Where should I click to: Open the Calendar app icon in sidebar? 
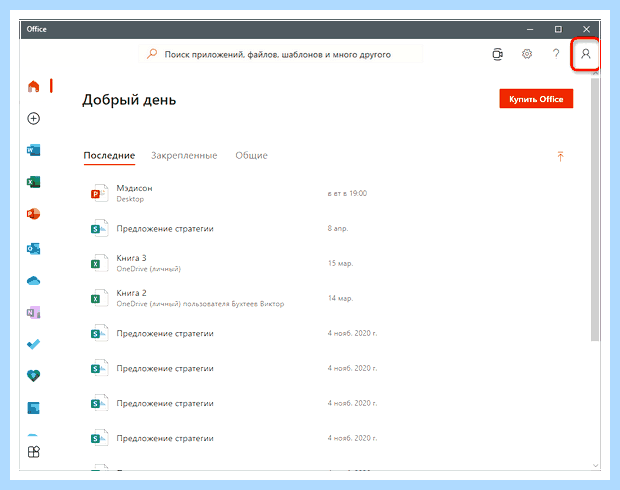[34, 408]
